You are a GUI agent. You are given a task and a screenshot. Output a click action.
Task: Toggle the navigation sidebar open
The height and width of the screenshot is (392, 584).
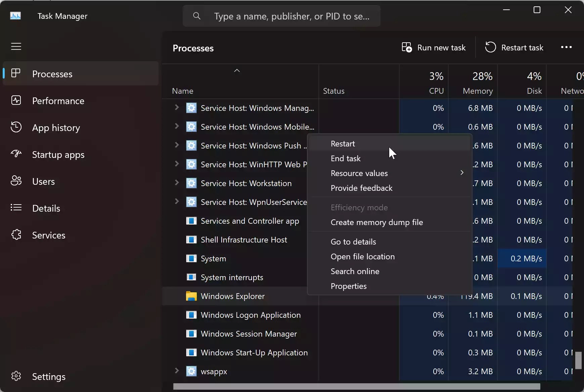15,47
